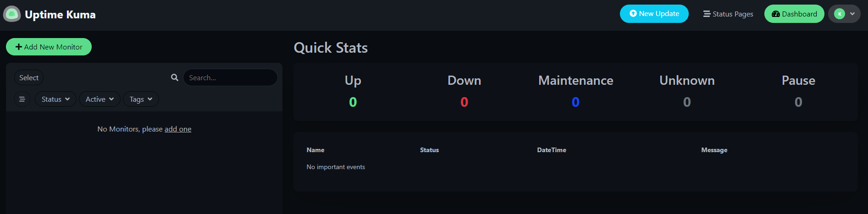Follow the "add one" link

[x=178, y=129]
